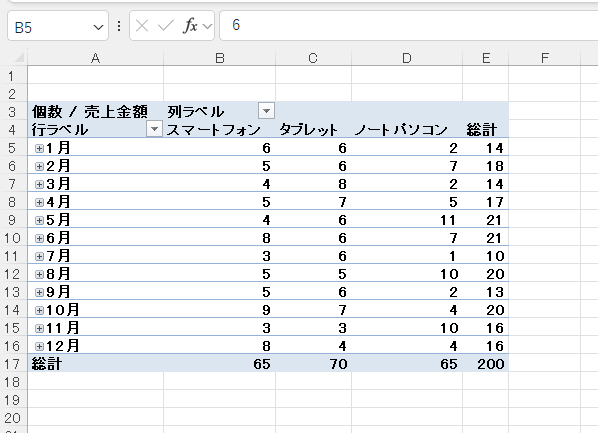Click the 4月 total value 17
The image size is (598, 433).
(485, 202)
